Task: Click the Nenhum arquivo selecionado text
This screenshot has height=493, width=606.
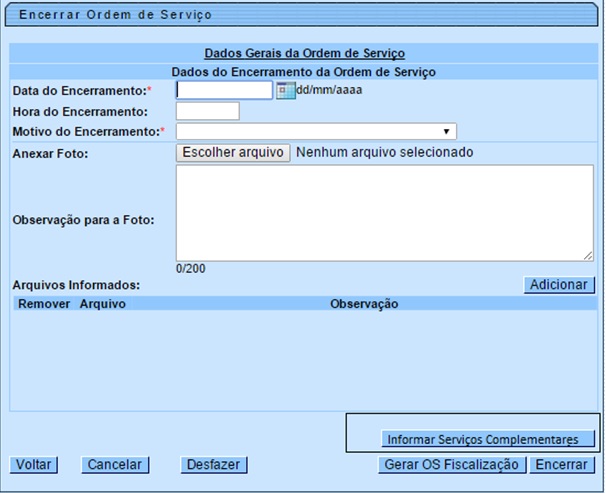Action: (x=385, y=153)
